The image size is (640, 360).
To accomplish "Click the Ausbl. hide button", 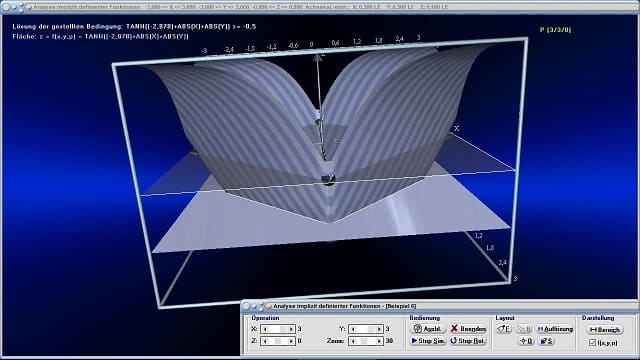I will [427, 329].
